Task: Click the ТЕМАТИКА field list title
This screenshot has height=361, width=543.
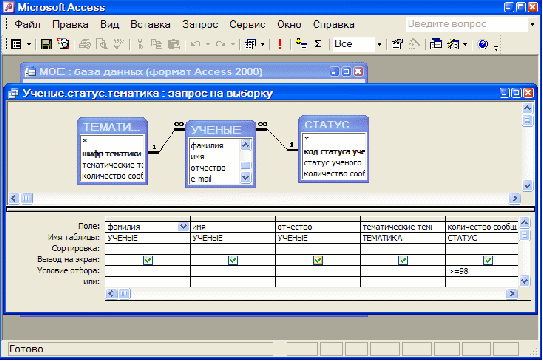Action: (x=112, y=127)
